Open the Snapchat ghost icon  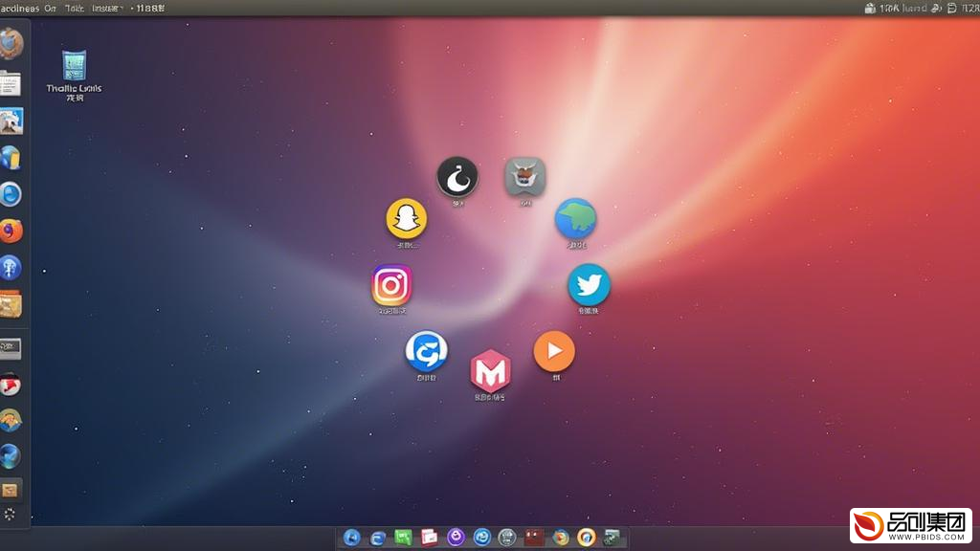tap(406, 219)
